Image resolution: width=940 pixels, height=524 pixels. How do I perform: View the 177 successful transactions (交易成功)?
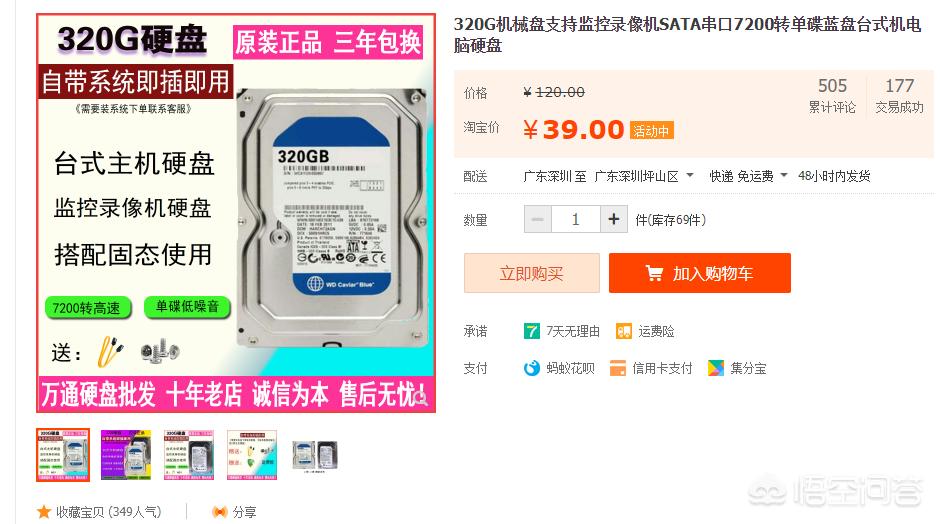click(x=899, y=95)
